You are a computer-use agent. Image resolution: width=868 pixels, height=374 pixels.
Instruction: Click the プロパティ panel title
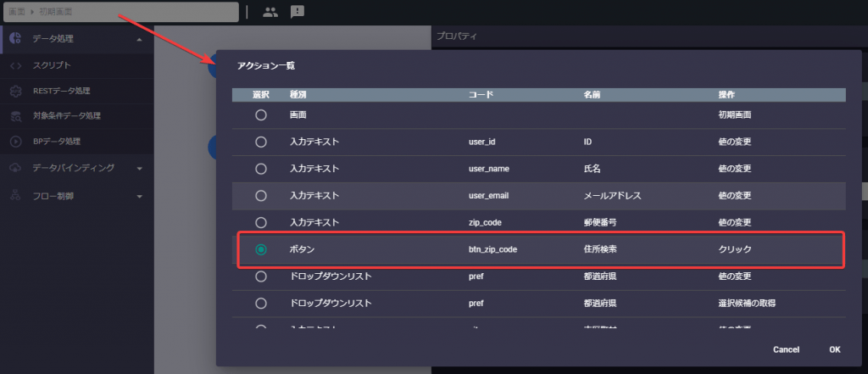457,36
